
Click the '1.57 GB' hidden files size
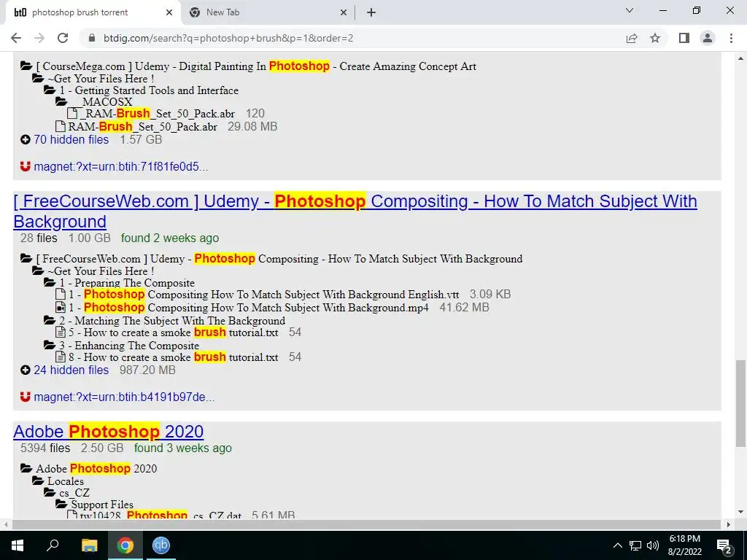point(141,139)
